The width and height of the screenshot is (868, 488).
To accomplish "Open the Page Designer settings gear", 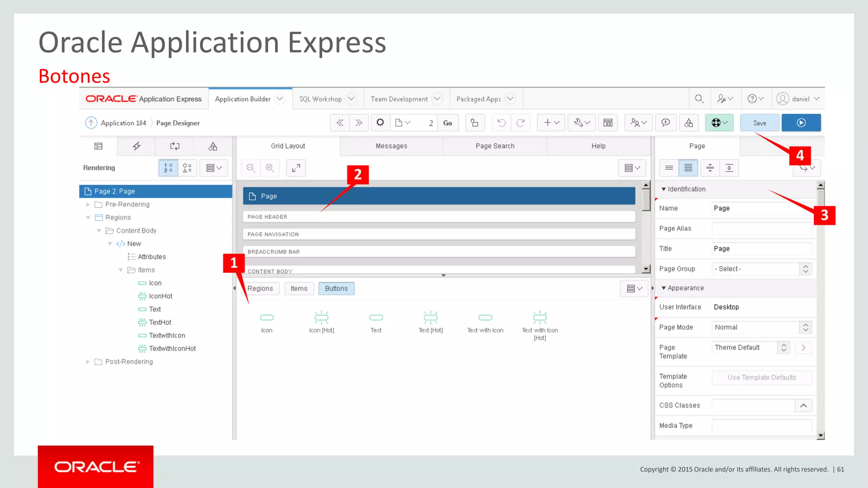I will [x=380, y=123].
